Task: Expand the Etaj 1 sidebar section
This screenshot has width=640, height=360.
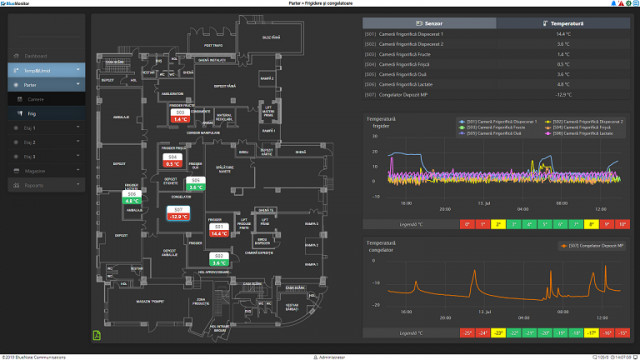Action: click(x=47, y=128)
